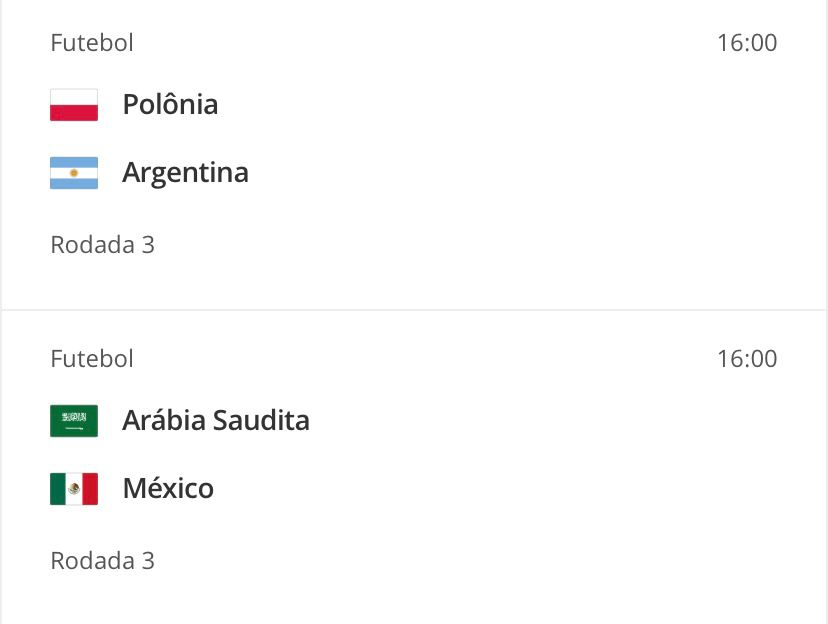Open the Argentina team name
The height and width of the screenshot is (624, 828).
[185, 173]
